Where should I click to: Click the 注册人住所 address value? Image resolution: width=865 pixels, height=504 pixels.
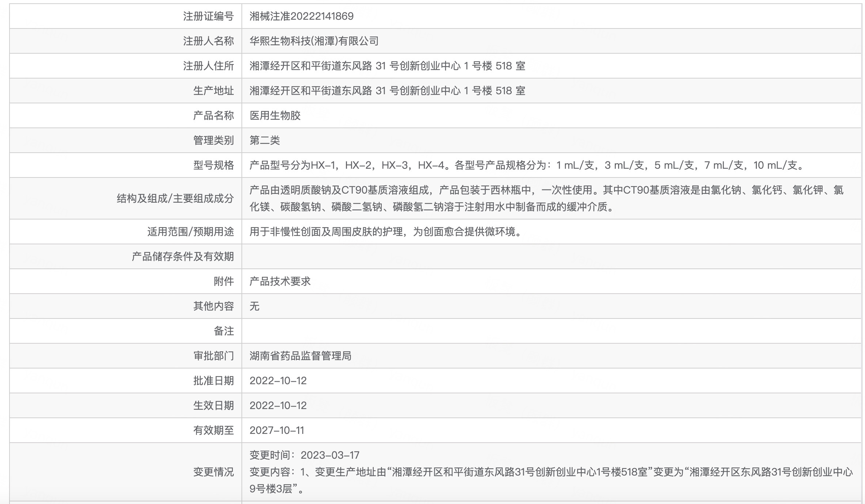[x=388, y=66]
